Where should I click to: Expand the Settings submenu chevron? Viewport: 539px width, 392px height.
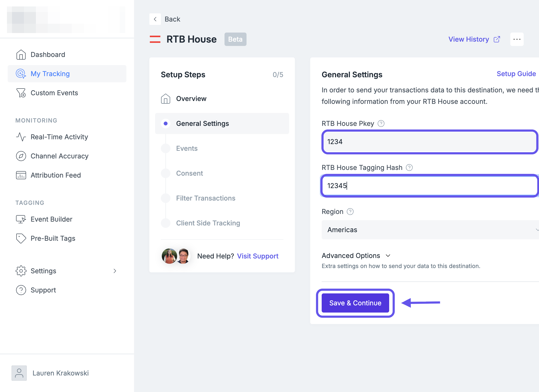115,271
